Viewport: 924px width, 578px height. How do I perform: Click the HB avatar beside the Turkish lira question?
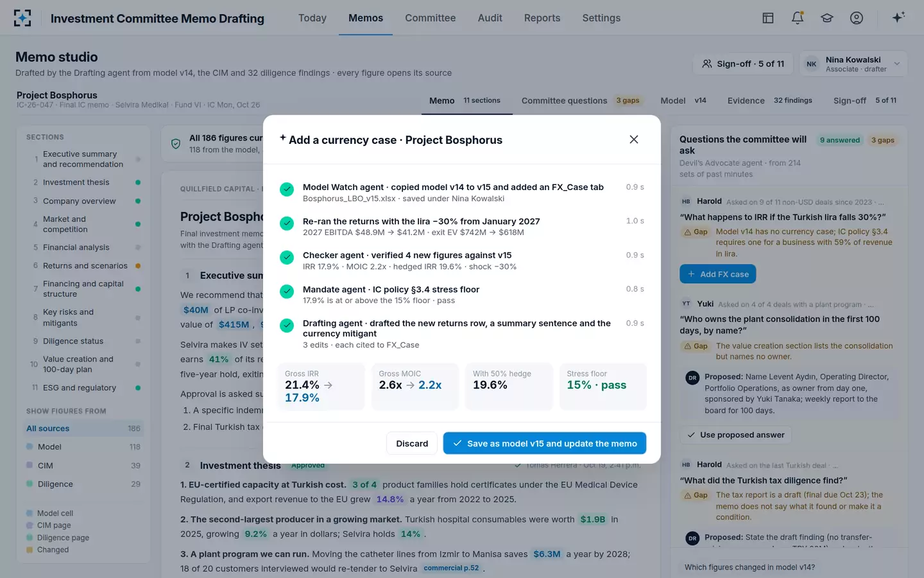686,202
